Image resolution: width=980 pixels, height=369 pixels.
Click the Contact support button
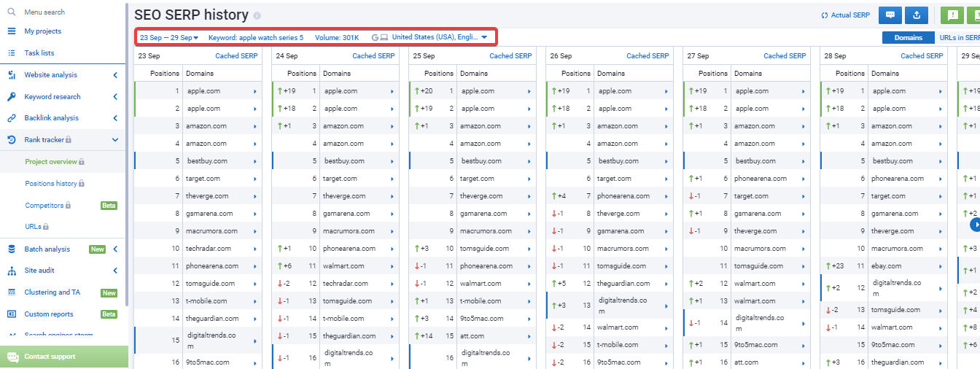pos(64,357)
